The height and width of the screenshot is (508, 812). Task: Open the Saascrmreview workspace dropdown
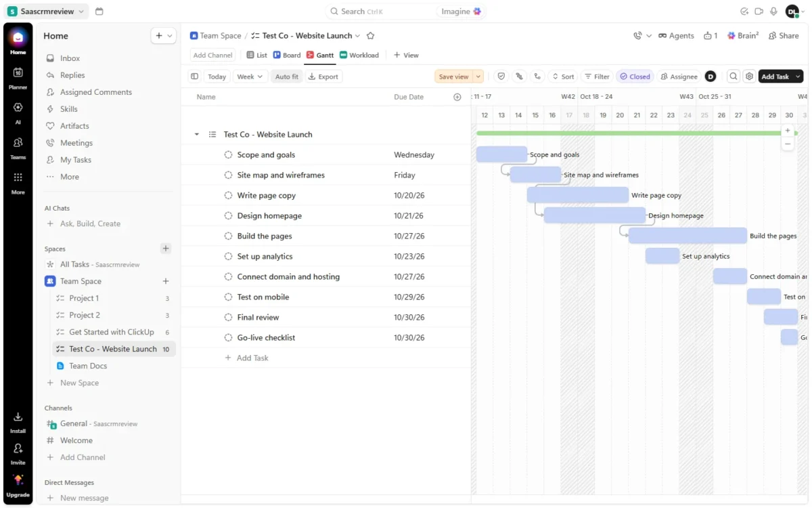(47, 12)
